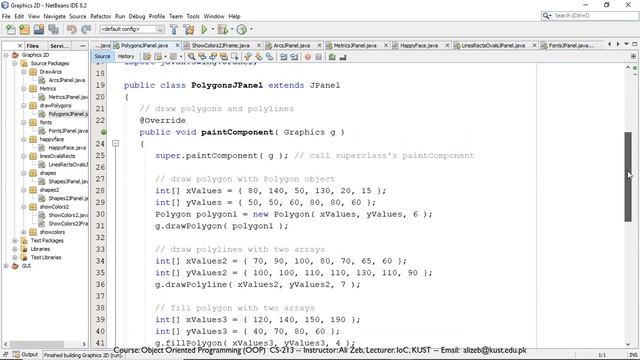Image resolution: width=640 pixels, height=360 pixels.
Task: Click Find Next Occurrence icon
Action: (213, 57)
